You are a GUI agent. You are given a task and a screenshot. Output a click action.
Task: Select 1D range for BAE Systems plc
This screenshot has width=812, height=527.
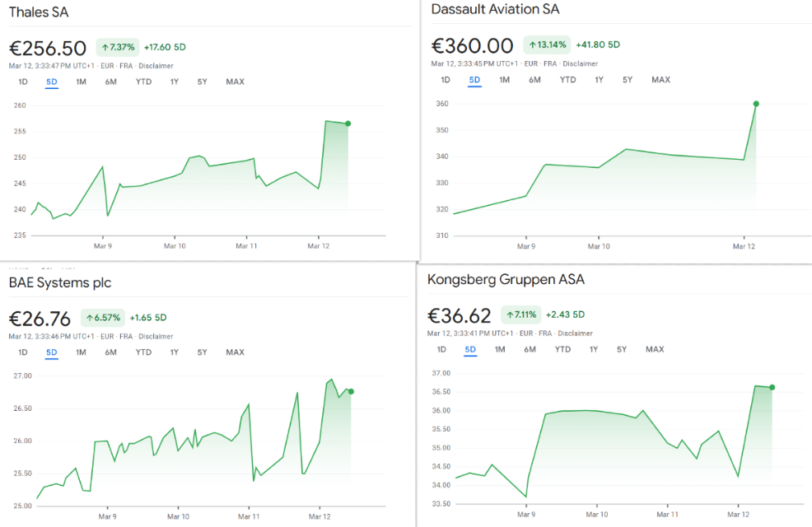(23, 352)
